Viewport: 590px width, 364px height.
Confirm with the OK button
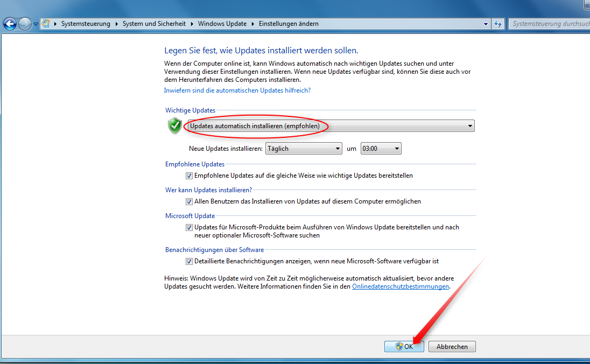tap(404, 346)
